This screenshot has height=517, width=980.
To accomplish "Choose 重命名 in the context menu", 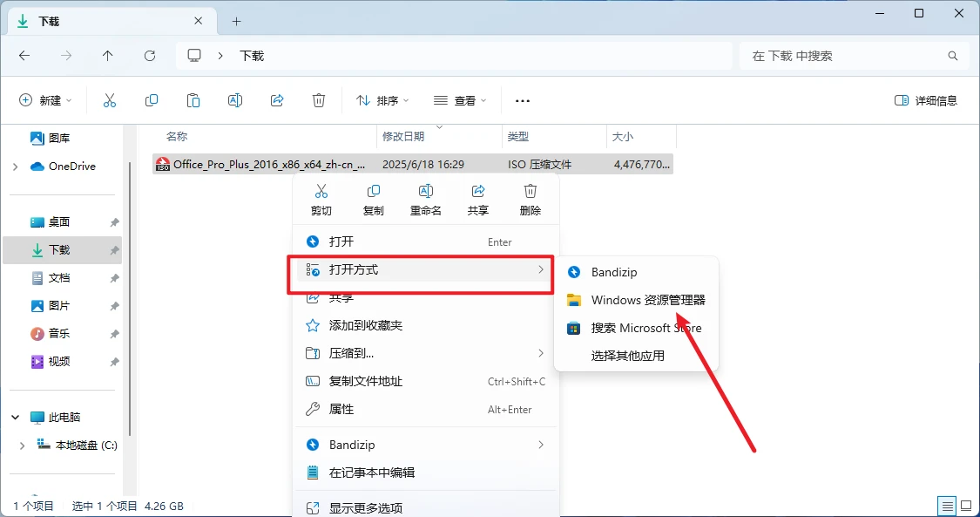I will point(426,200).
